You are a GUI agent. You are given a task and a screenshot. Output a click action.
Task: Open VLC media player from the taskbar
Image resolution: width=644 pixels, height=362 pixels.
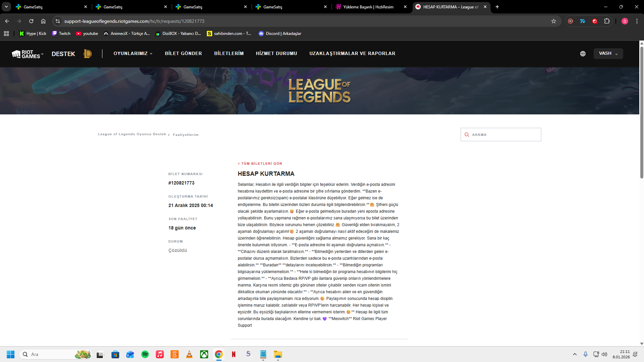[x=189, y=354]
